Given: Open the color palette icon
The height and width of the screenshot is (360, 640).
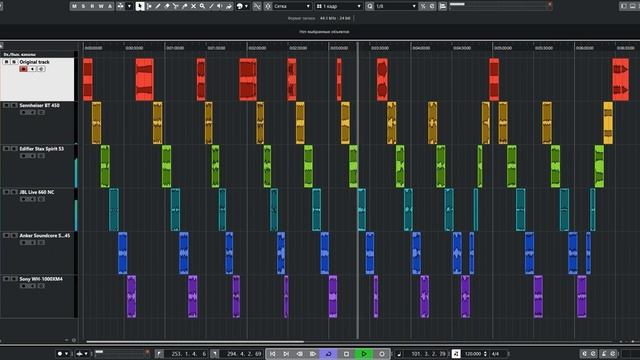Looking at the screenshot, I should tap(240, 6).
